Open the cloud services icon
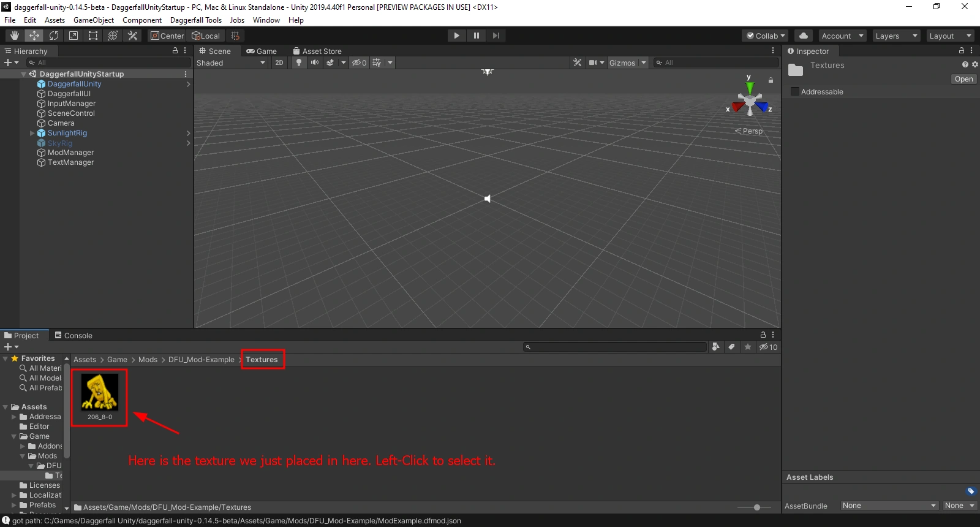This screenshot has height=527, width=980. click(x=804, y=36)
